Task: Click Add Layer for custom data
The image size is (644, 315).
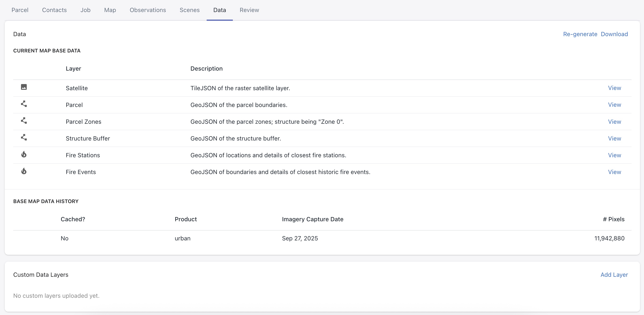Action: pyautogui.click(x=614, y=274)
